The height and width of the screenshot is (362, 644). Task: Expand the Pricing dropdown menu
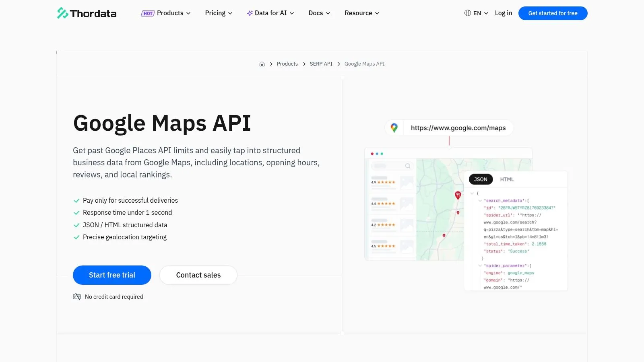coord(219,13)
